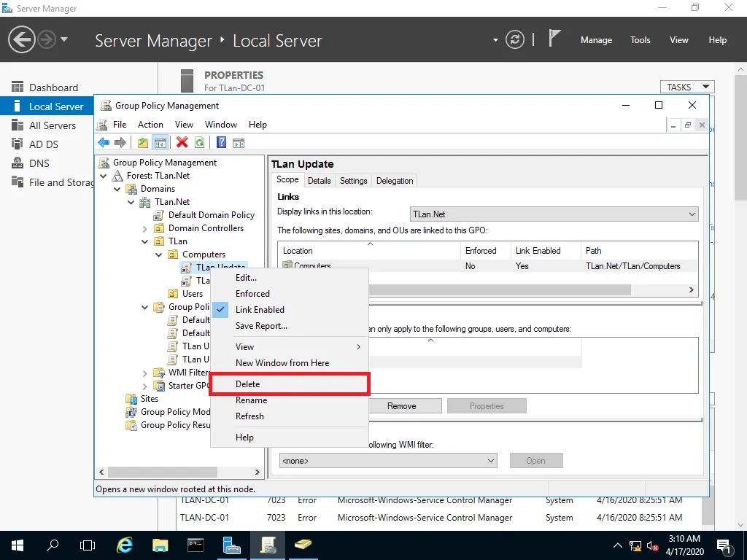Open the View submenu in context menu
Screen dimensions: 747x560
[x=289, y=347]
